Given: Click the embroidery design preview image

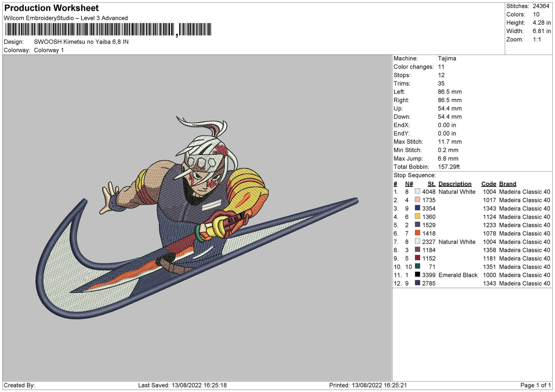Looking at the screenshot, I should click(197, 218).
